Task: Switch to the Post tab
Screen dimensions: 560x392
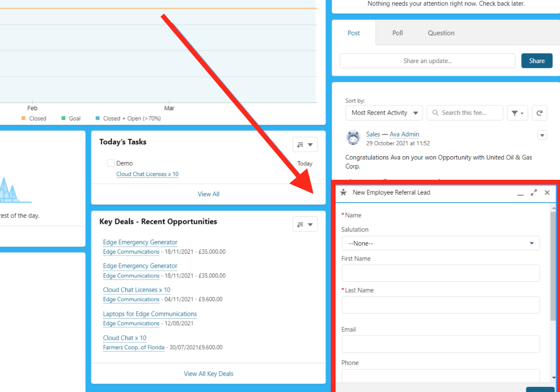Action: tap(353, 33)
